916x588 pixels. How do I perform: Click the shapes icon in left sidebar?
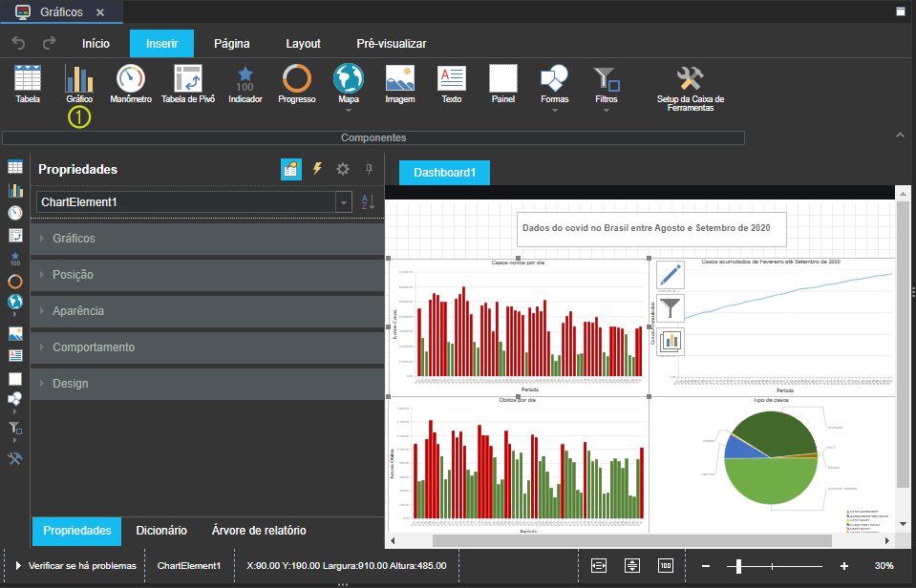click(x=15, y=399)
